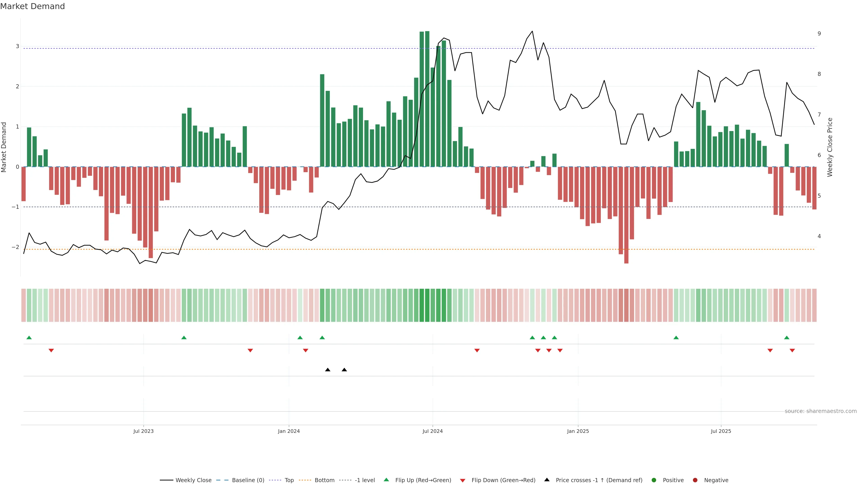
Task: Click the Jul 2024 x-axis label
Action: click(433, 432)
